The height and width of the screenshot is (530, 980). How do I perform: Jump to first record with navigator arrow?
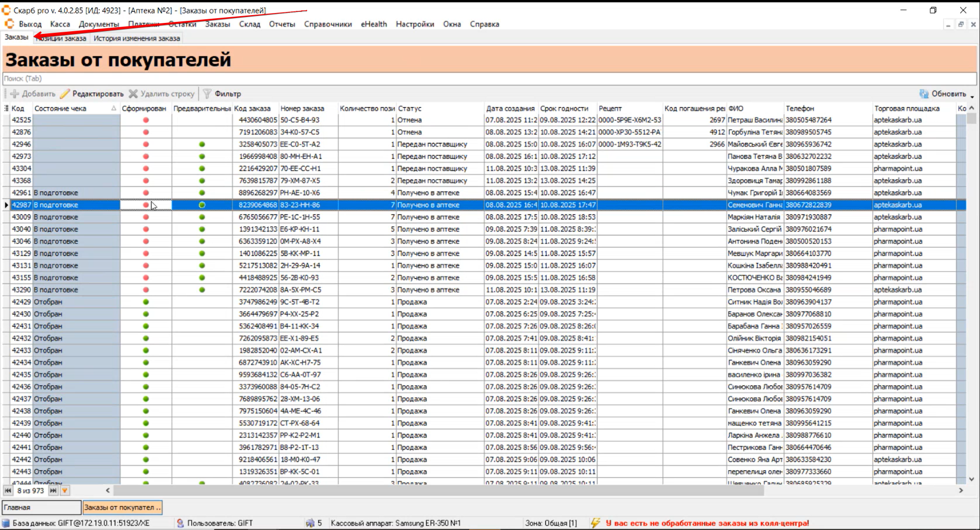[x=8, y=490]
